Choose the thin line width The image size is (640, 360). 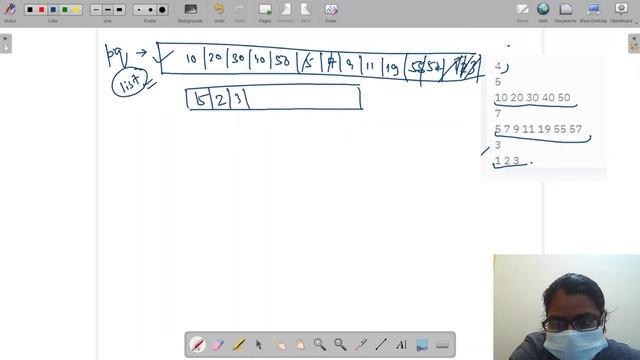tap(96, 10)
